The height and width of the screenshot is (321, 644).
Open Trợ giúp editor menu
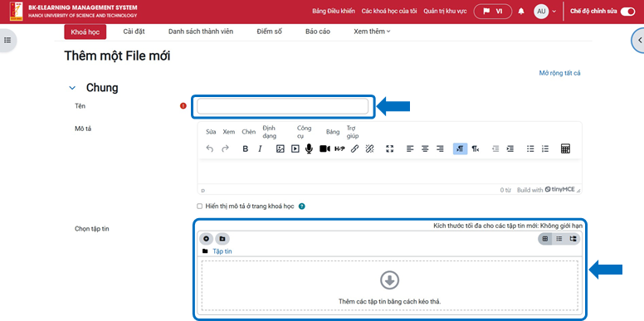coord(353,132)
